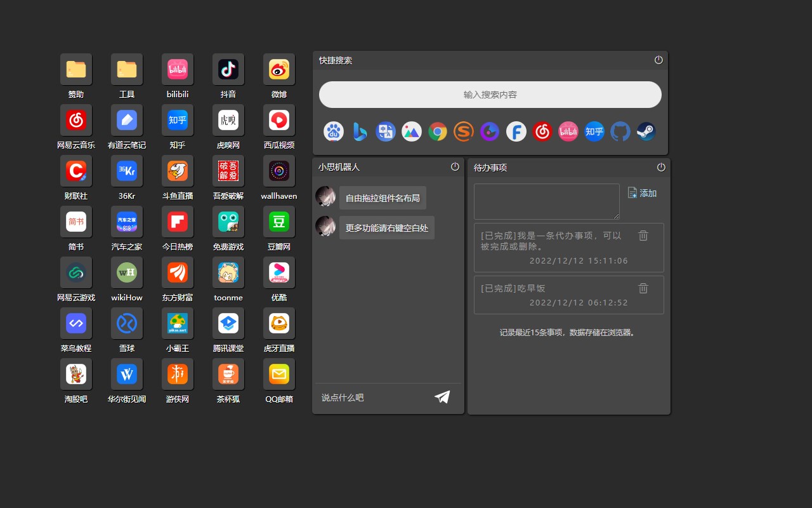812x508 pixels.
Task: Toggle the power icon of 小思机器人 panel
Action: [455, 166]
